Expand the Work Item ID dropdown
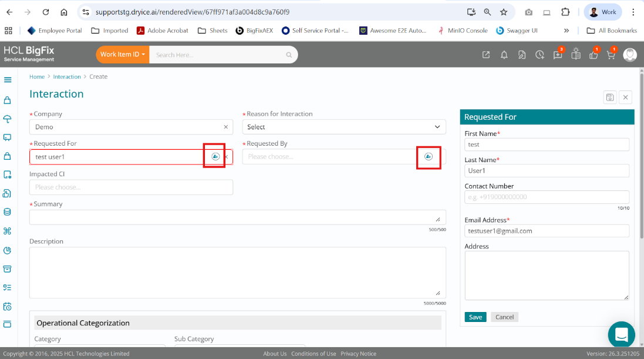This screenshot has width=644, height=359. [122, 54]
